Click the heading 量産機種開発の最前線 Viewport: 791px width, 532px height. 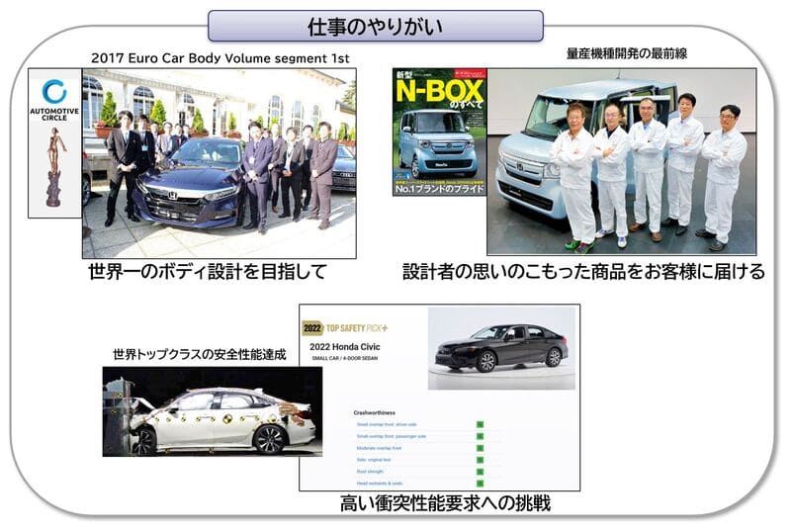627,53
